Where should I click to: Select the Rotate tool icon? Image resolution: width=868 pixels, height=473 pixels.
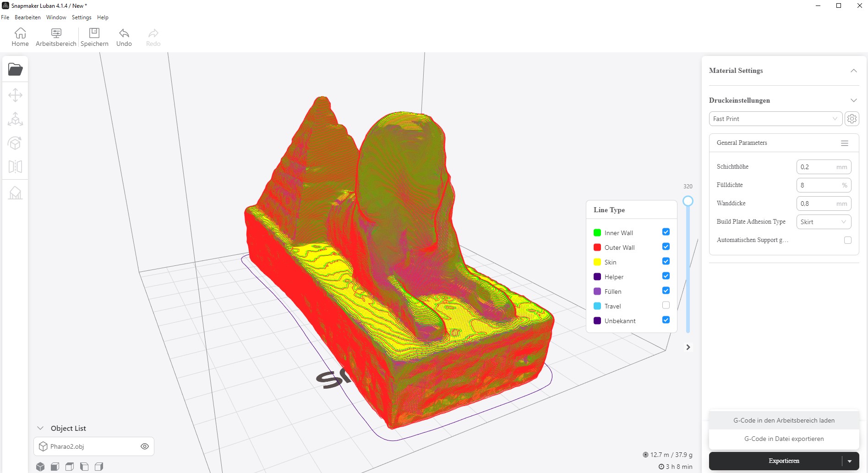[15, 143]
